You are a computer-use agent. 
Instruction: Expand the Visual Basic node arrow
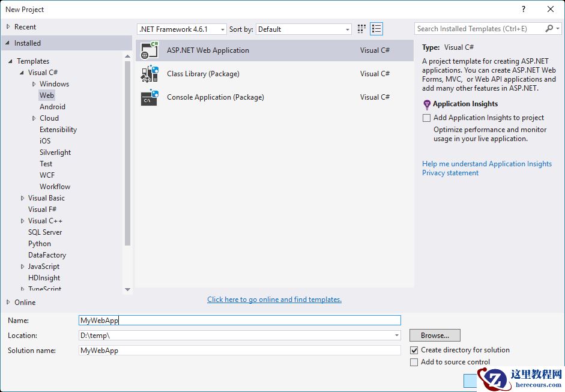pos(22,198)
